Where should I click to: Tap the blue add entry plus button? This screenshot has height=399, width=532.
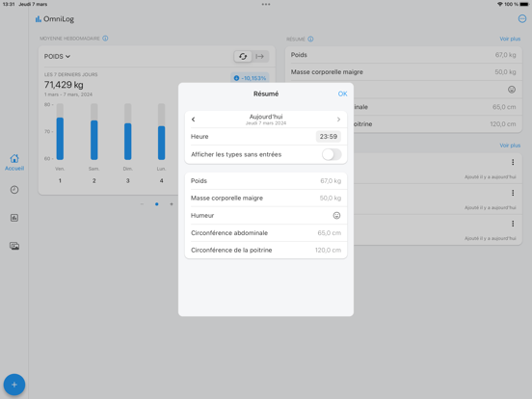coord(14,385)
